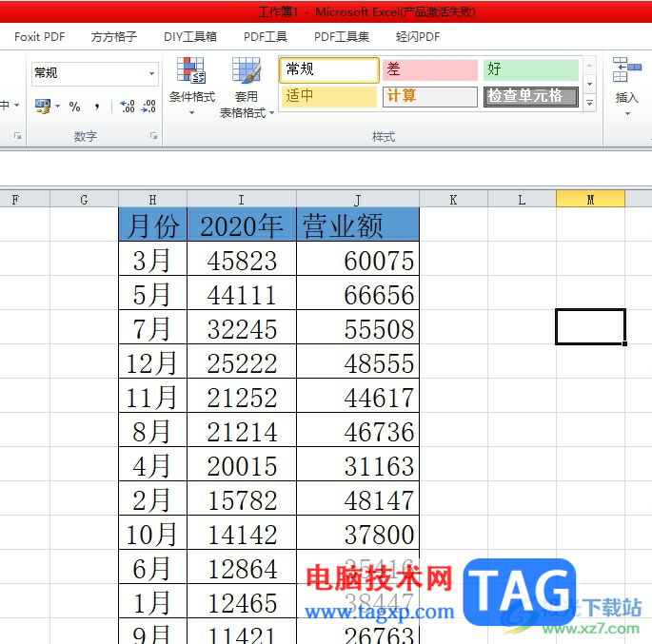Viewport: 652px width, 644px height.
Task: Select cell with value 37800
Action: pos(358,533)
